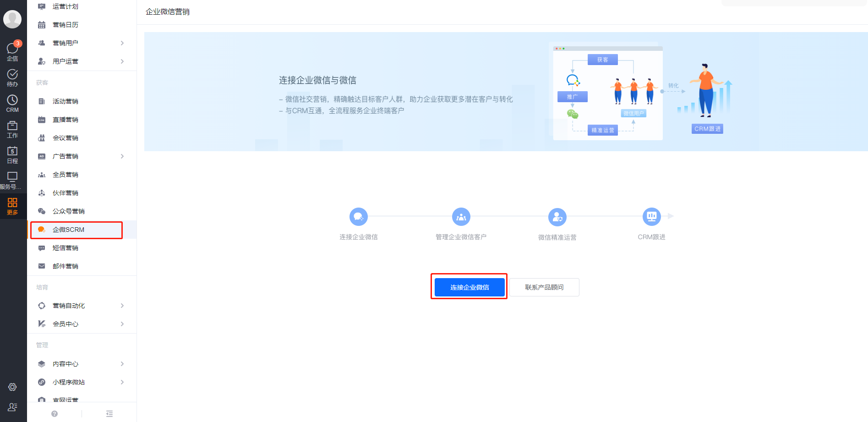The image size is (868, 422).
Task: Click the 全员营销 icon
Action: (x=42, y=175)
